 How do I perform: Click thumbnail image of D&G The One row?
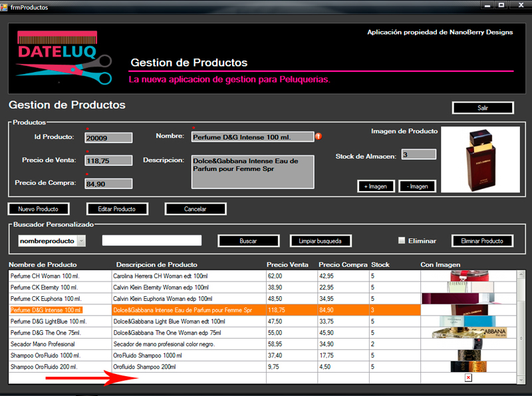pyautogui.click(x=469, y=333)
